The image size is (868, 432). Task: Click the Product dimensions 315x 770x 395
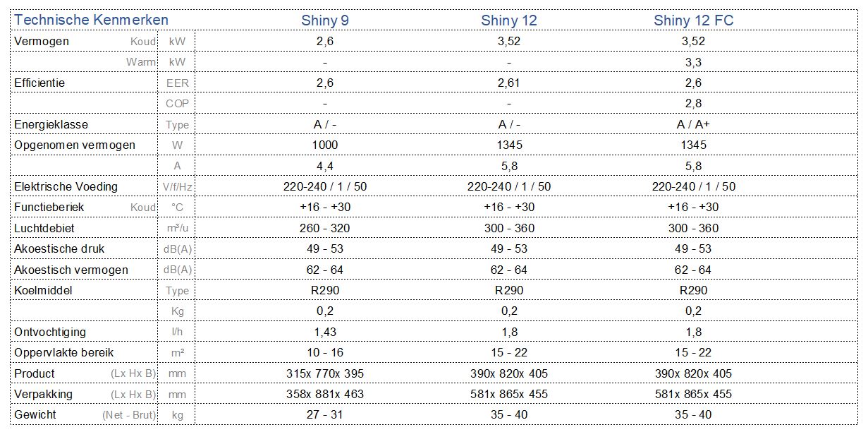[325, 373]
